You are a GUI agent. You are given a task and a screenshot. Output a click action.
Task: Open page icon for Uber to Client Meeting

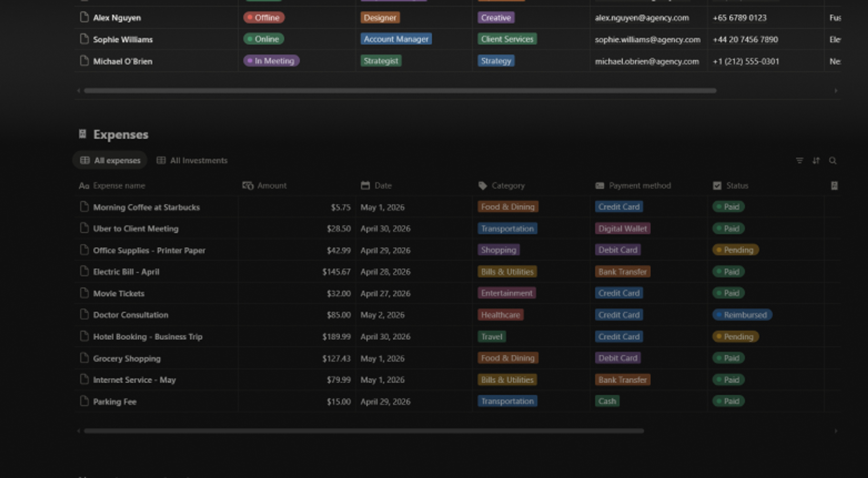pos(84,228)
